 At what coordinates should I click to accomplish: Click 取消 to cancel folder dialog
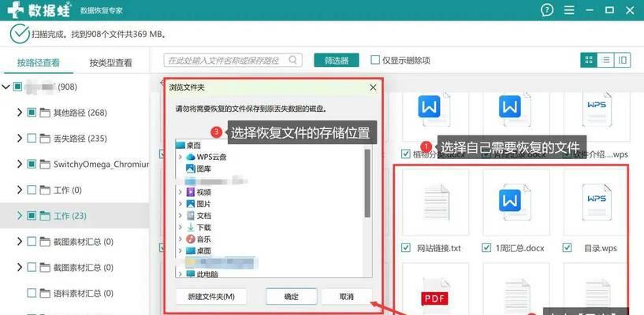347,297
